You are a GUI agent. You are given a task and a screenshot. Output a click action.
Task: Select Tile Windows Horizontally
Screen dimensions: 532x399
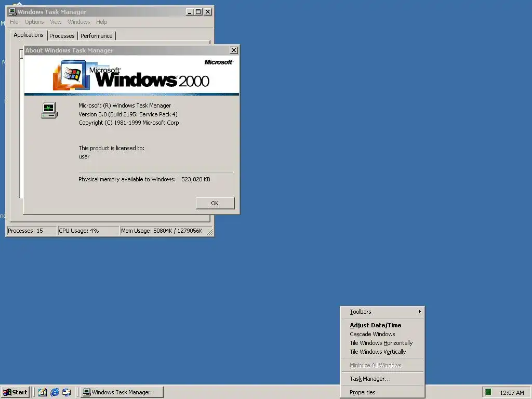pos(383,343)
